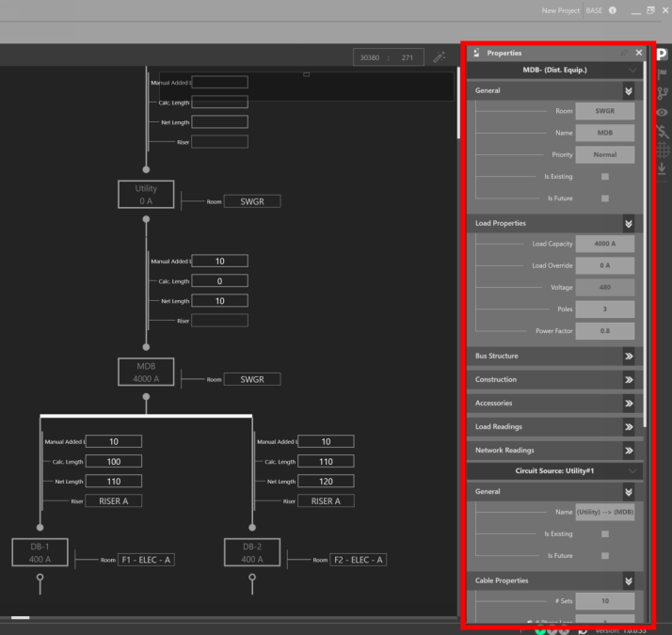Click the download arrow sidebar icon

point(663,168)
